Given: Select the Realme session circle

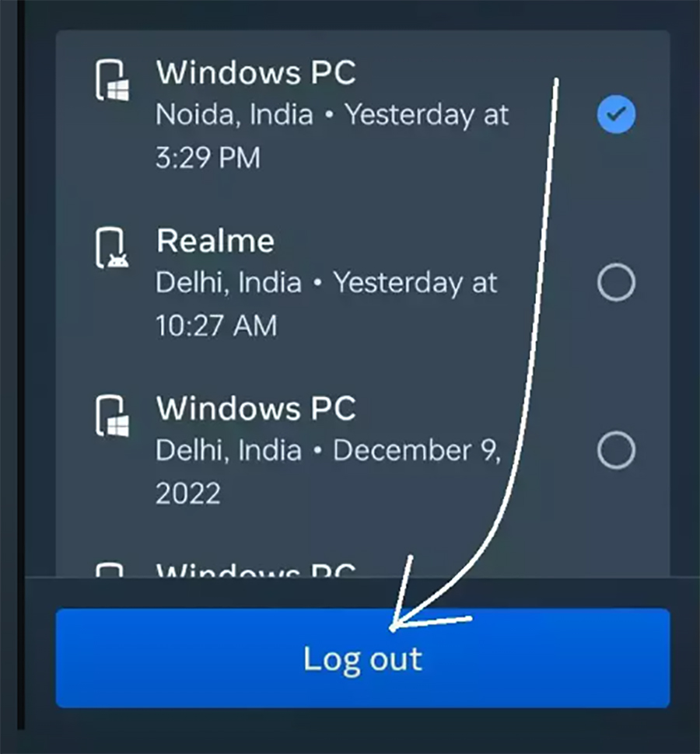Looking at the screenshot, I should 616,282.
